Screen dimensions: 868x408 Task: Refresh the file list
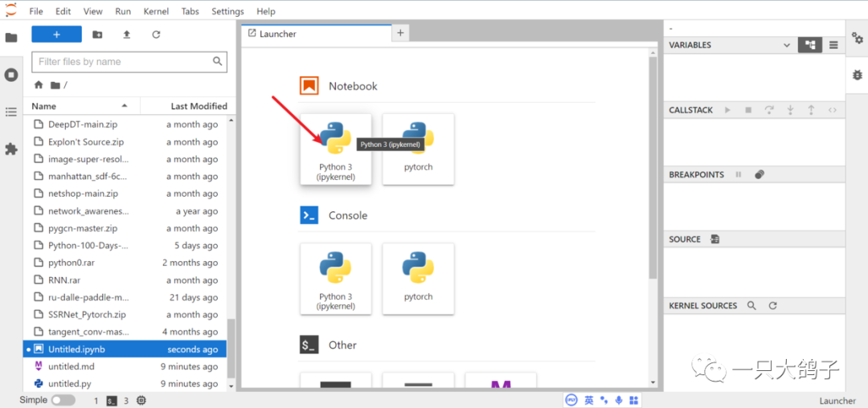click(x=156, y=35)
